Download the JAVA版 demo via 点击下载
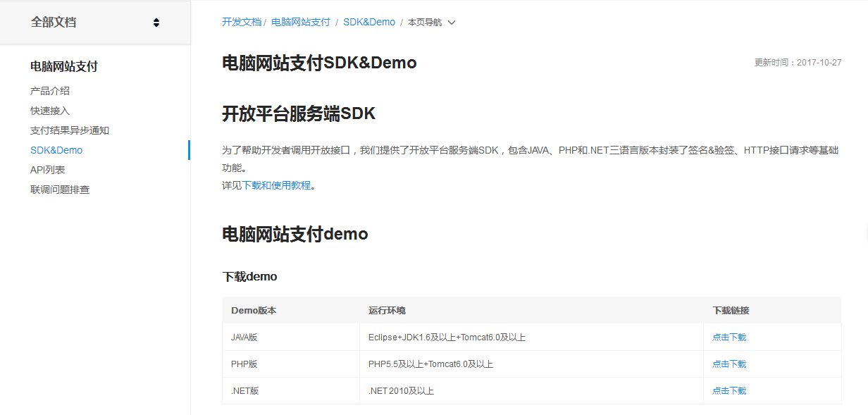Viewport: 868px width, 415px height. pos(729,337)
